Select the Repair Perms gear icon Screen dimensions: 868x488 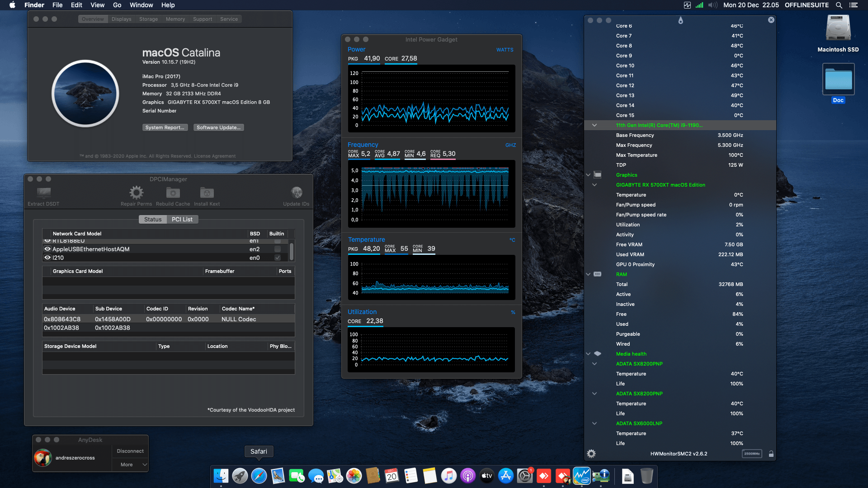point(136,192)
